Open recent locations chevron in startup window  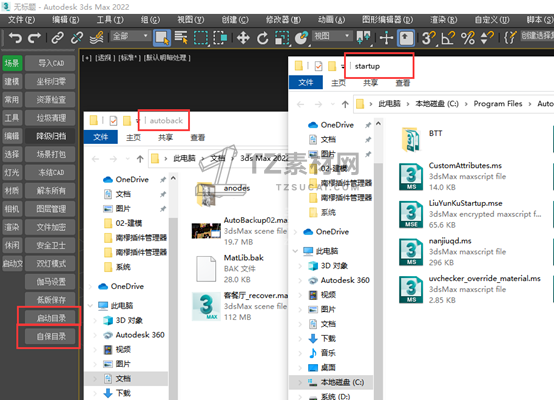[332, 104]
